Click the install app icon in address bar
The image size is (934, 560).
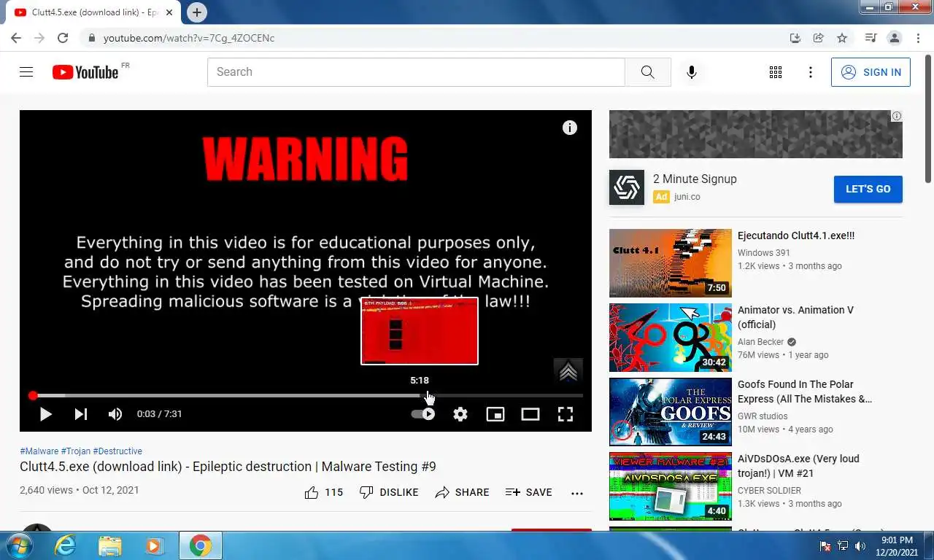coord(795,38)
